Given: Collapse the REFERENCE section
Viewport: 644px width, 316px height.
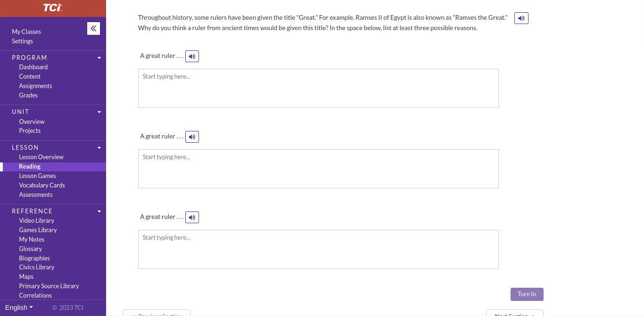Looking at the screenshot, I should pos(99,211).
